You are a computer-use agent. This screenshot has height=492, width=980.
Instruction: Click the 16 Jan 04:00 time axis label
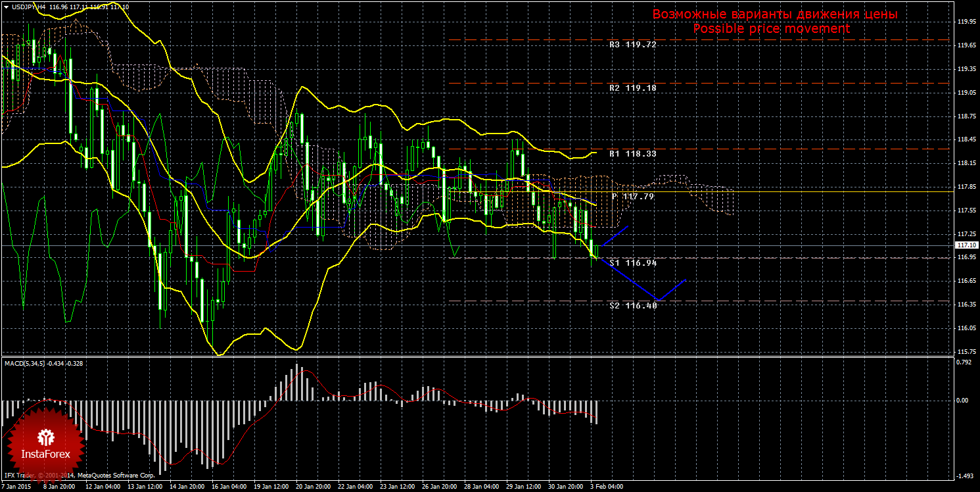point(229,487)
